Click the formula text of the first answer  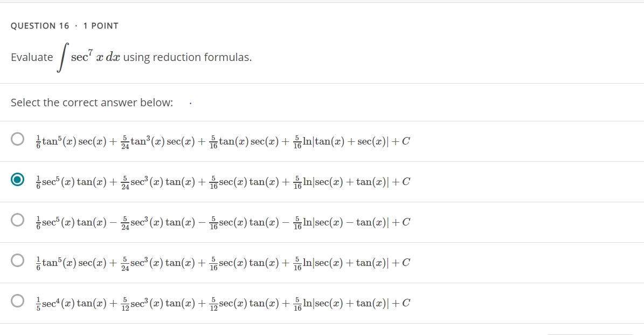[223, 141]
